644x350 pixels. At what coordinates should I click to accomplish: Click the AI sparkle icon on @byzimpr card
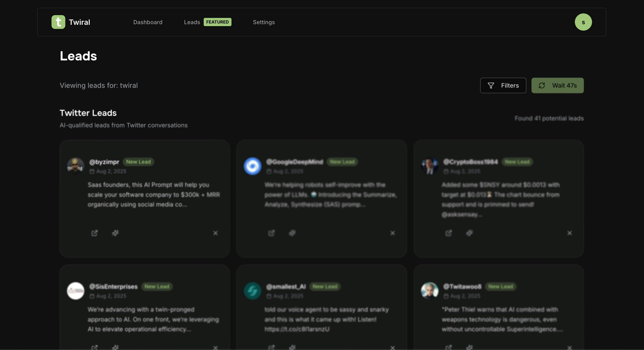pos(115,233)
